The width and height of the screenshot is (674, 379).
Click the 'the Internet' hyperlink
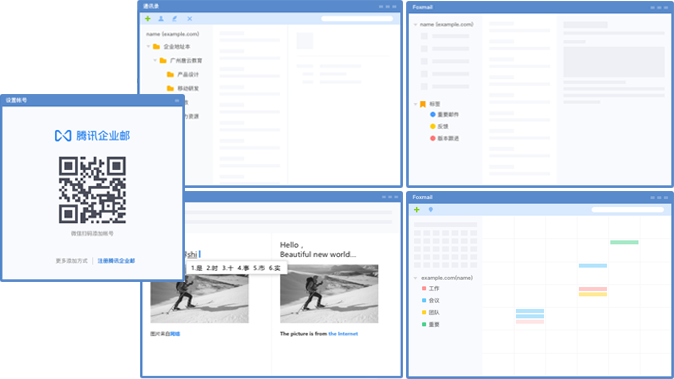343,333
